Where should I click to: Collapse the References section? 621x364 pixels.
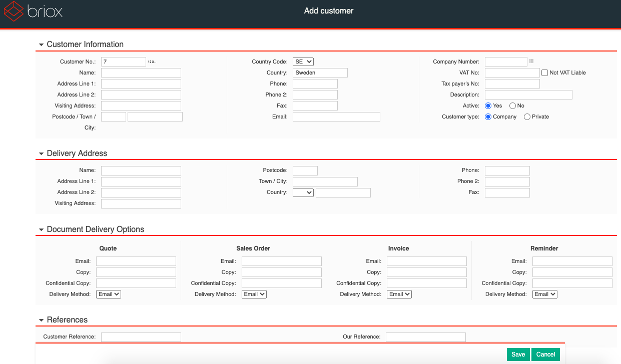click(x=42, y=320)
